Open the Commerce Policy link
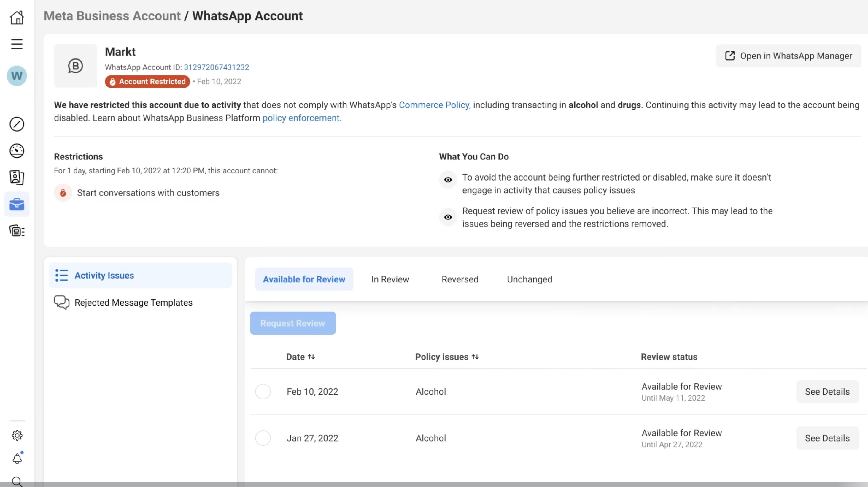 pos(435,105)
